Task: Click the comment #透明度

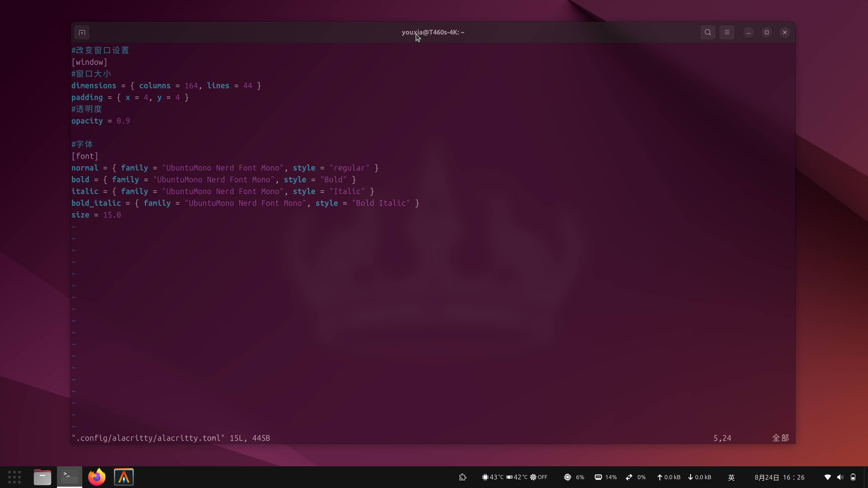Action: (87, 109)
